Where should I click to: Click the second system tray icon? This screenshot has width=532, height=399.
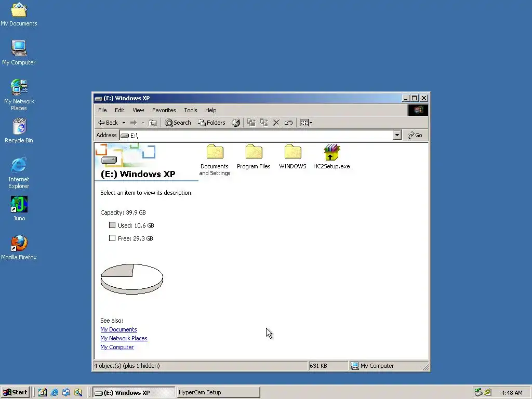(x=488, y=392)
